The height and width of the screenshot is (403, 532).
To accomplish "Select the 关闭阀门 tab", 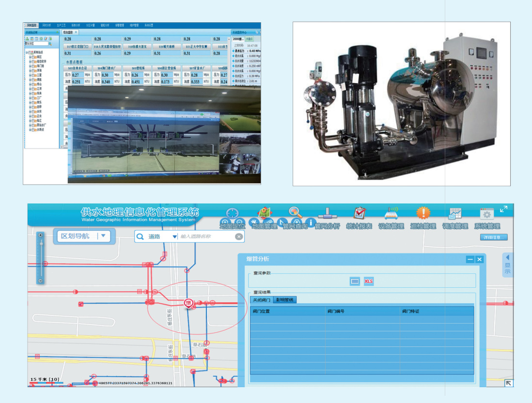I will point(262,300).
